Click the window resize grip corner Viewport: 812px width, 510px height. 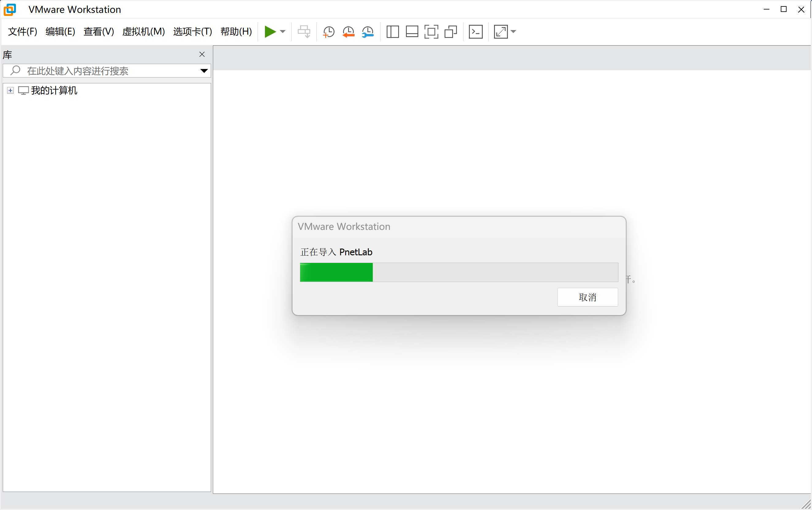(806, 504)
